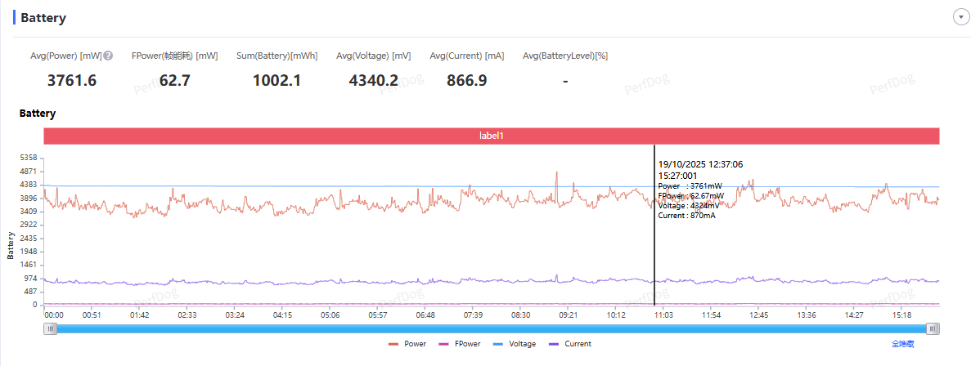
Task: Collapse the Battery panel with the arrow button
Action: point(960,18)
